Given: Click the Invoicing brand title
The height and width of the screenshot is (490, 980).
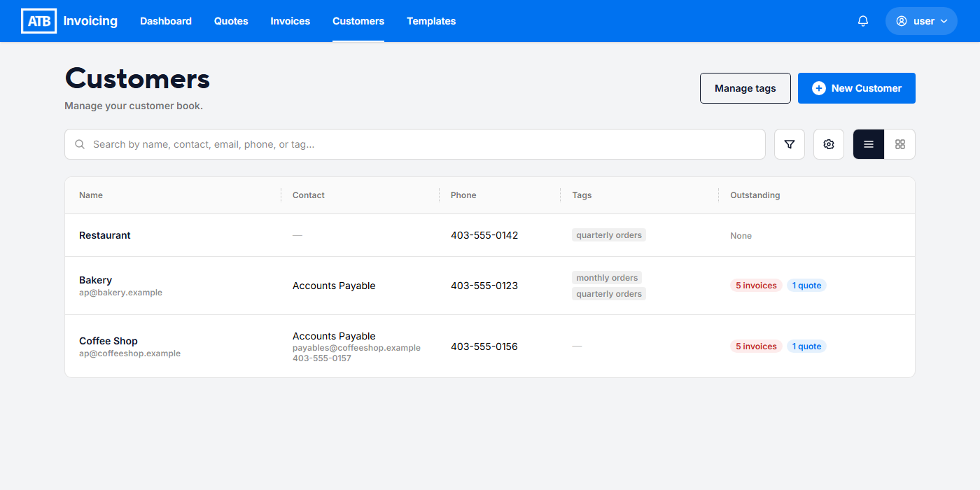Looking at the screenshot, I should pos(90,21).
